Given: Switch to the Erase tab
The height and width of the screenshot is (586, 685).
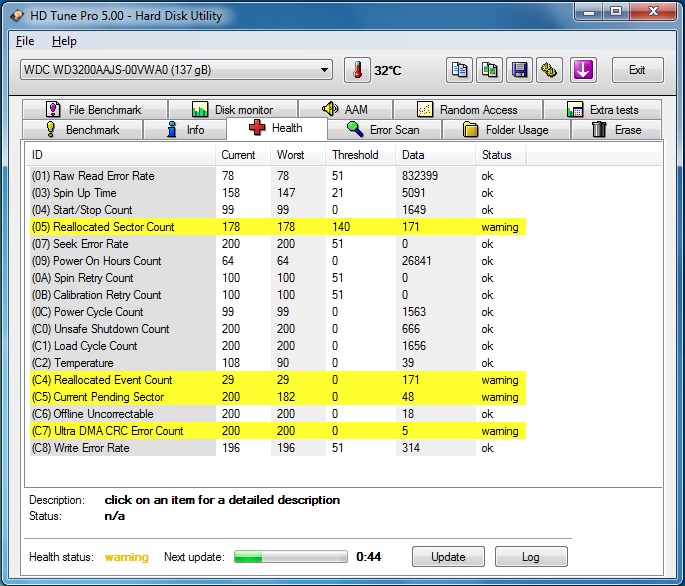Looking at the screenshot, I should (616, 130).
